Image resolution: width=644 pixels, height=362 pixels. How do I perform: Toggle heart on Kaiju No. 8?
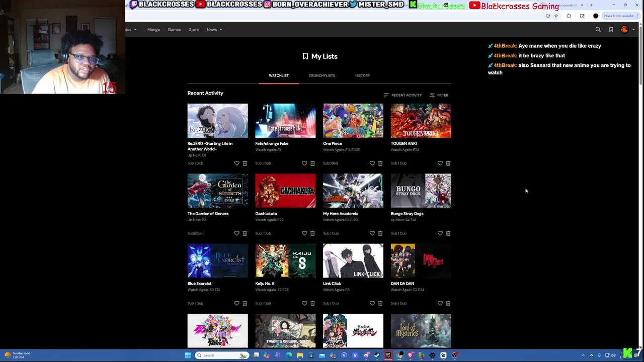tap(304, 303)
